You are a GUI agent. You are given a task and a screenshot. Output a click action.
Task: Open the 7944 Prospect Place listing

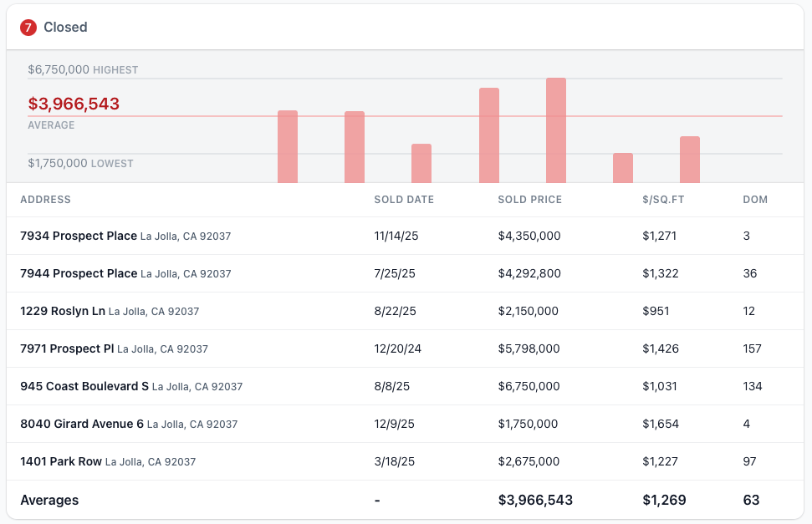(x=79, y=273)
